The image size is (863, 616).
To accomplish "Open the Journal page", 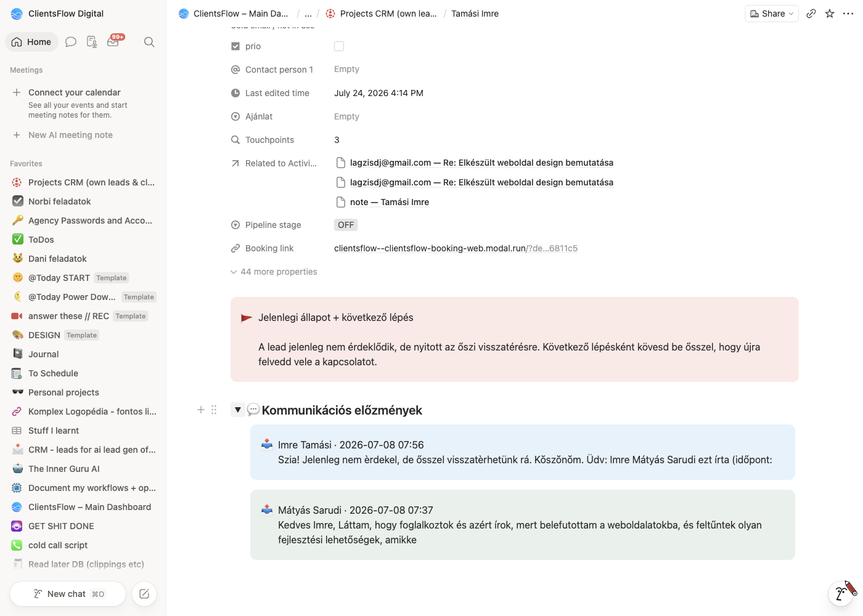I will pyautogui.click(x=83, y=354).
